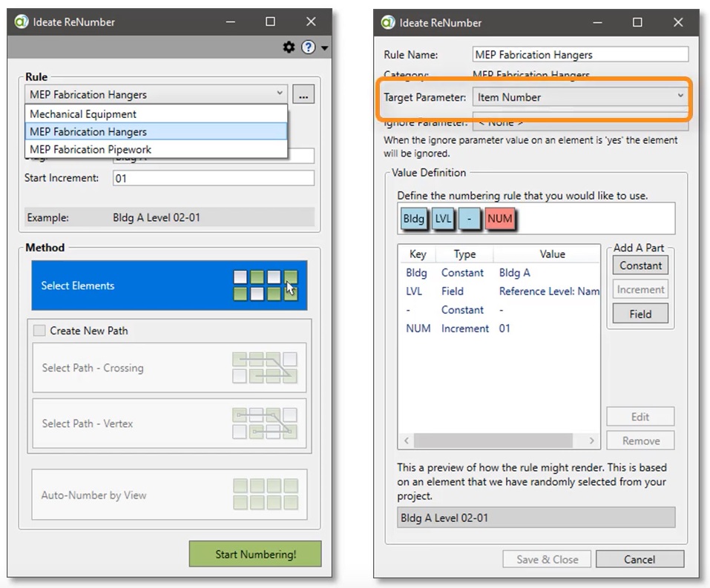Select the Bldg Constant row
This screenshot has width=710, height=588.
coord(499,273)
